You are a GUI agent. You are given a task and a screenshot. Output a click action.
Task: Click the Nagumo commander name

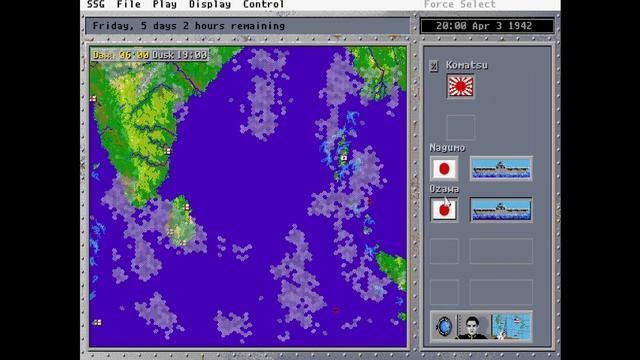pos(447,148)
